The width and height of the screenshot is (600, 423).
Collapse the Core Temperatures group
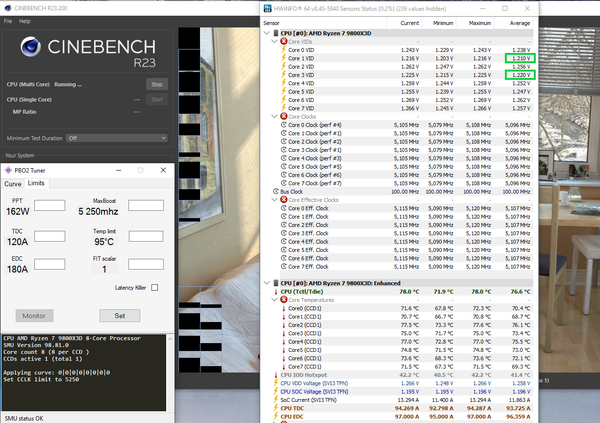(x=274, y=300)
